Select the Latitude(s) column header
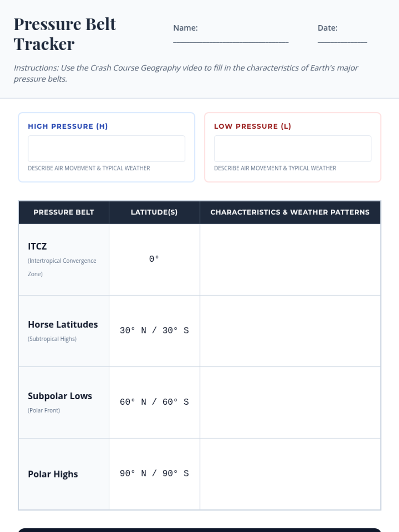This screenshot has width=399, height=532. tap(154, 212)
